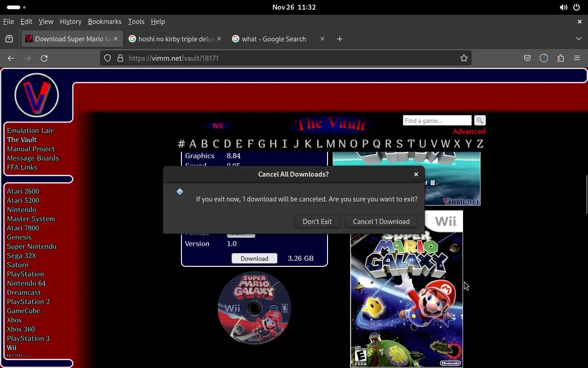Click the page vertical scrollbar thumb

(586, 194)
